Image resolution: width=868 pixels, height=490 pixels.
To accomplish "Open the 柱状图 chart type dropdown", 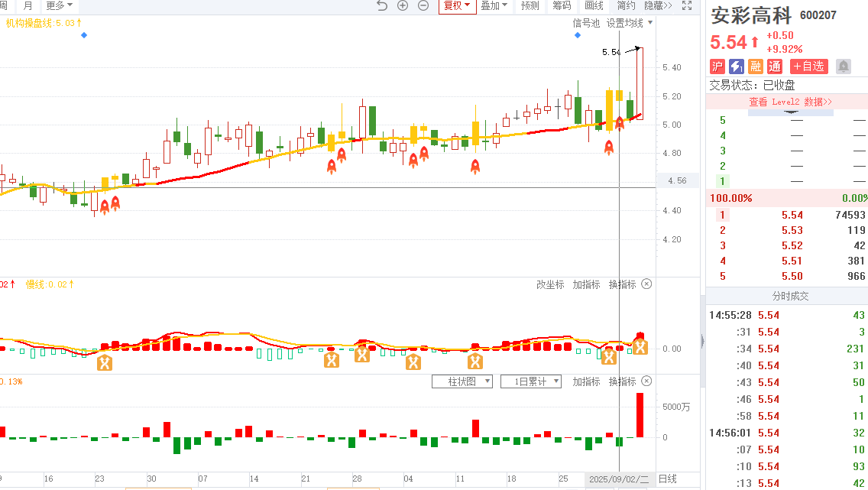I will (462, 381).
